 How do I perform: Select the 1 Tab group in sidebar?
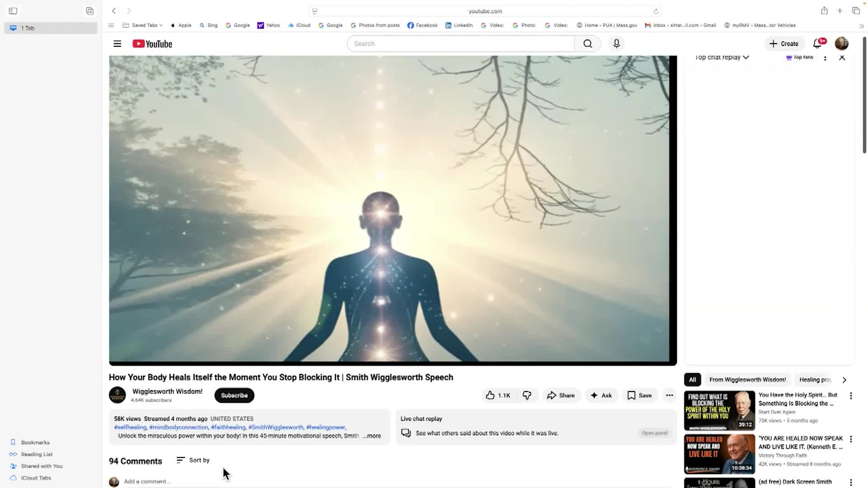click(51, 28)
